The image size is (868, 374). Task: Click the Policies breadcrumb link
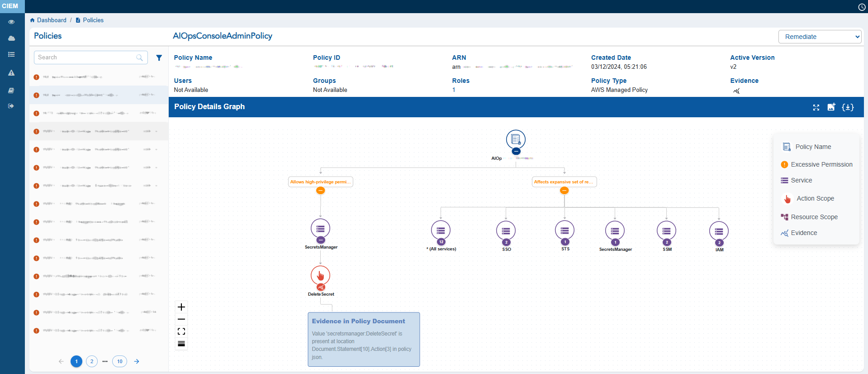[93, 20]
